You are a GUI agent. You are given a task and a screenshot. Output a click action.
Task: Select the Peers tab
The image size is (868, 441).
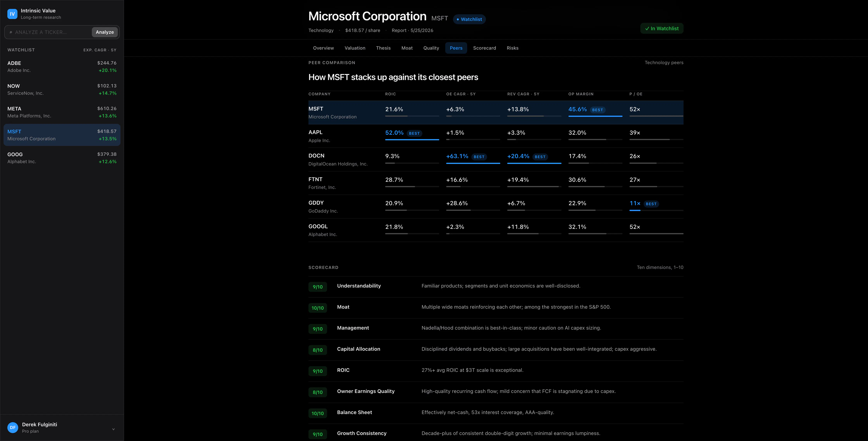pos(456,48)
